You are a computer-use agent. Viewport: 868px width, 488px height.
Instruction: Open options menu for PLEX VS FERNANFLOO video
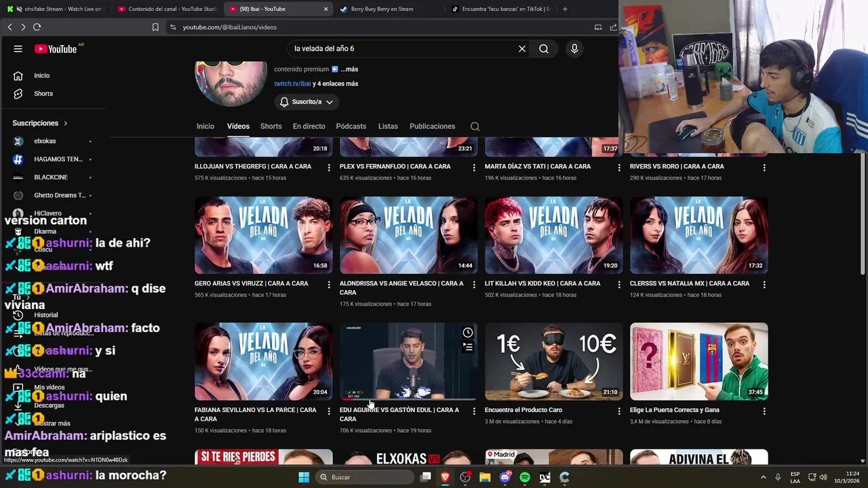tap(474, 167)
